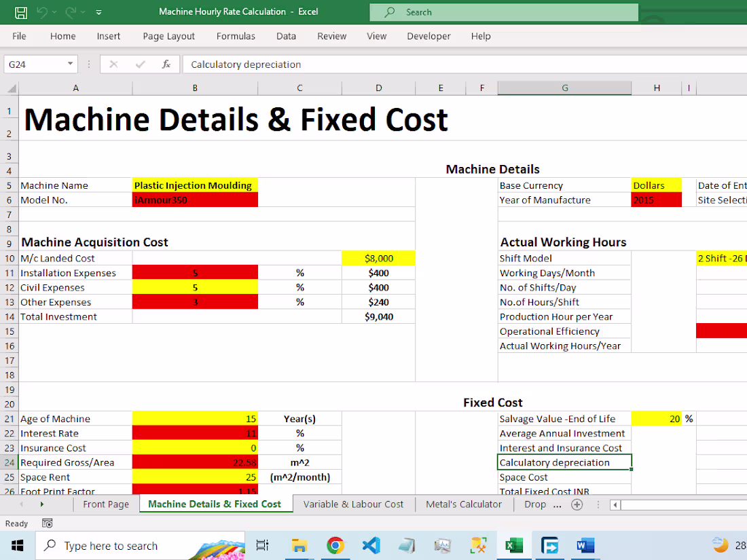Select cell B21 containing Age of Machine value 15
Image resolution: width=747 pixels, height=560 pixels.
point(195,419)
